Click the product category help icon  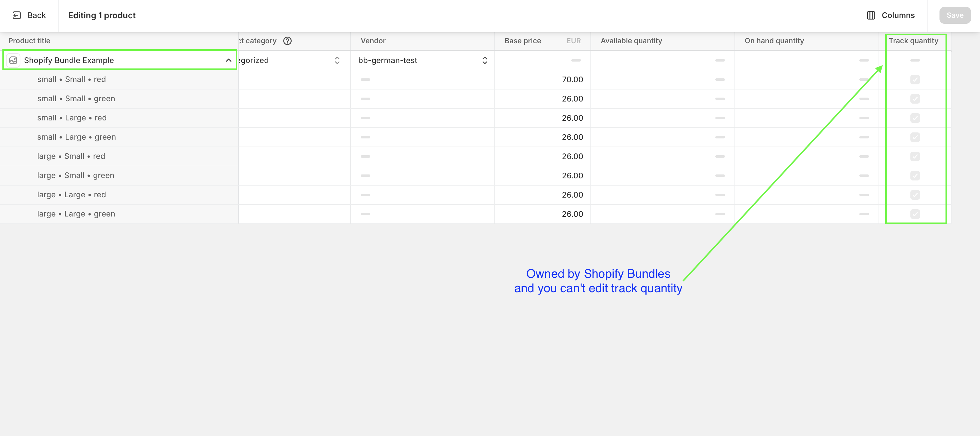(287, 41)
